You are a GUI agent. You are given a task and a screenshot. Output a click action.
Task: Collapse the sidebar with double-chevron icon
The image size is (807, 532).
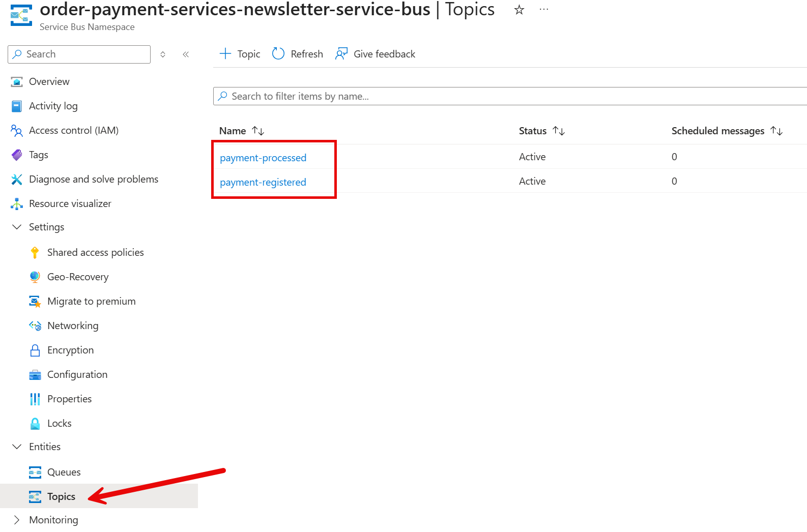pos(186,54)
